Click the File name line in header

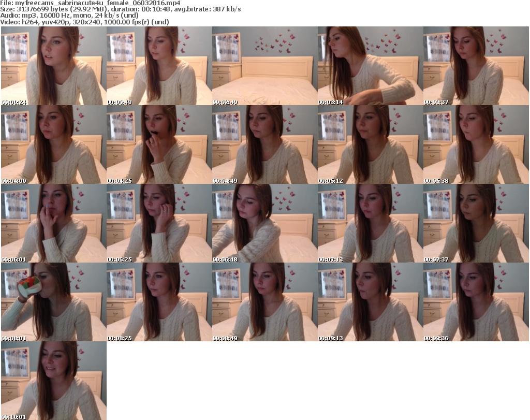91,3
